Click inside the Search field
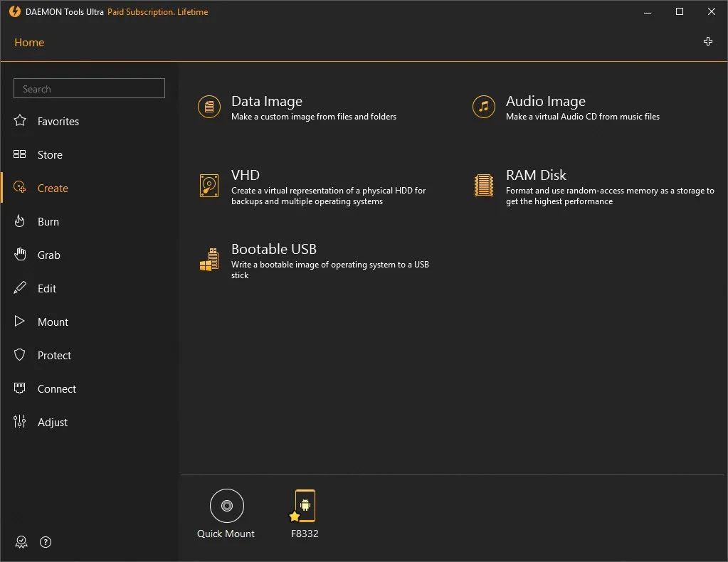 (x=89, y=88)
